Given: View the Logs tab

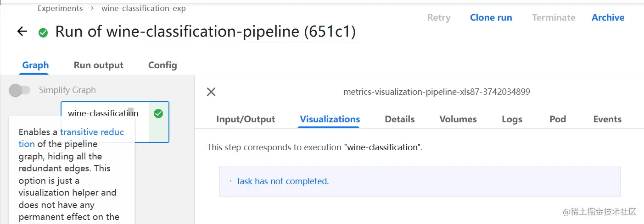Looking at the screenshot, I should click(x=512, y=119).
